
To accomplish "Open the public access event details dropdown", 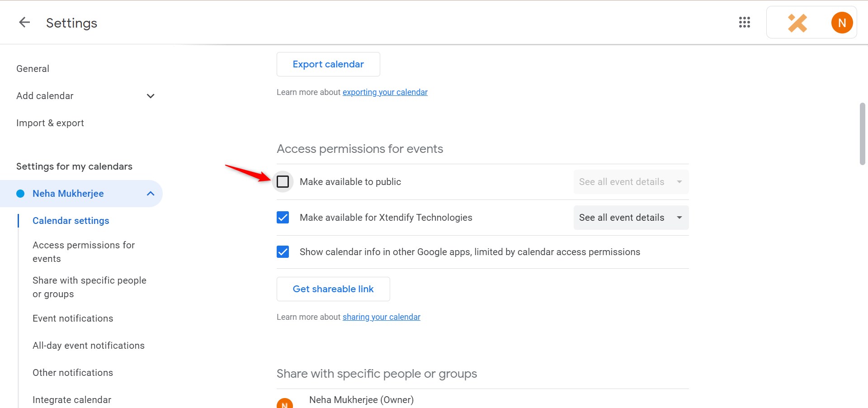I will click(630, 181).
